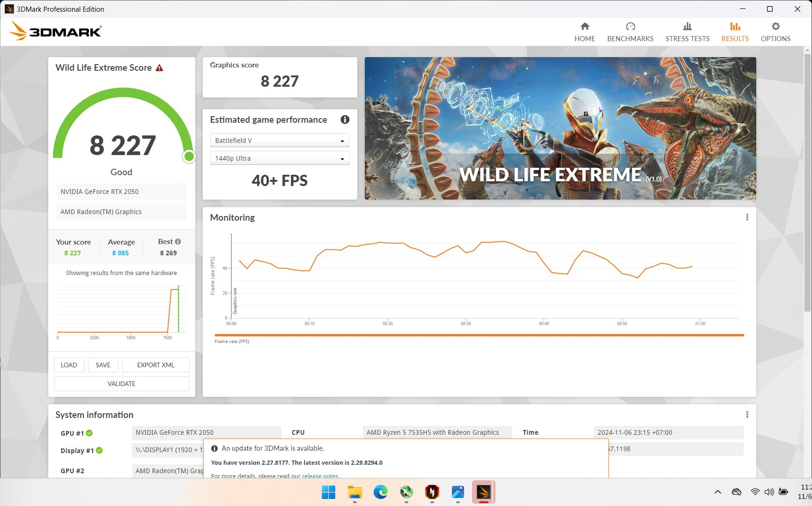812x506 pixels.
Task: Click the Graphics score value 8 227
Action: [280, 82]
